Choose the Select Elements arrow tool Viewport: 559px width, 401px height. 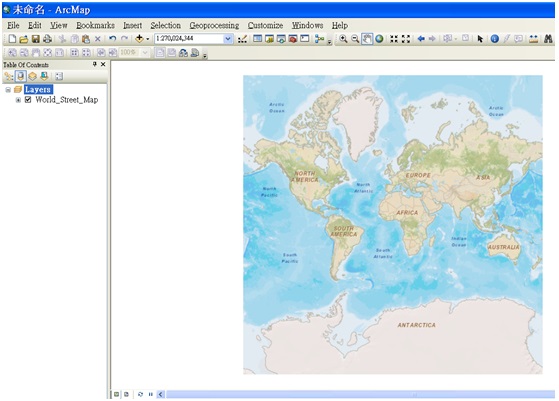(x=480, y=39)
